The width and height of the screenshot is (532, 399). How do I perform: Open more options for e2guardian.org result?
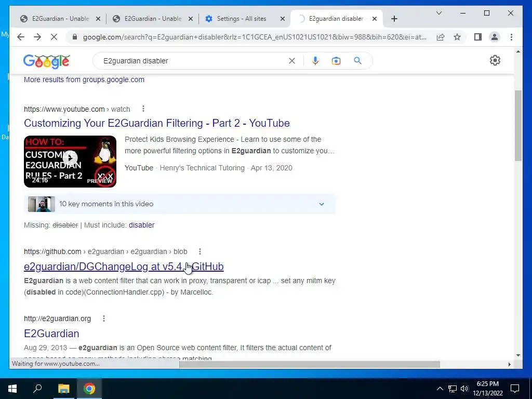pyautogui.click(x=104, y=318)
